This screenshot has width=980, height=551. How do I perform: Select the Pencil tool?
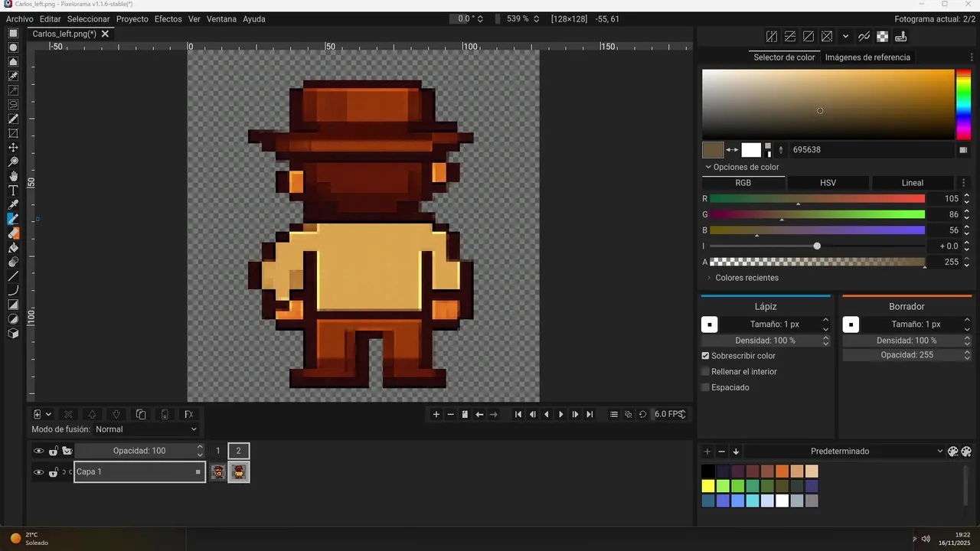click(x=13, y=219)
